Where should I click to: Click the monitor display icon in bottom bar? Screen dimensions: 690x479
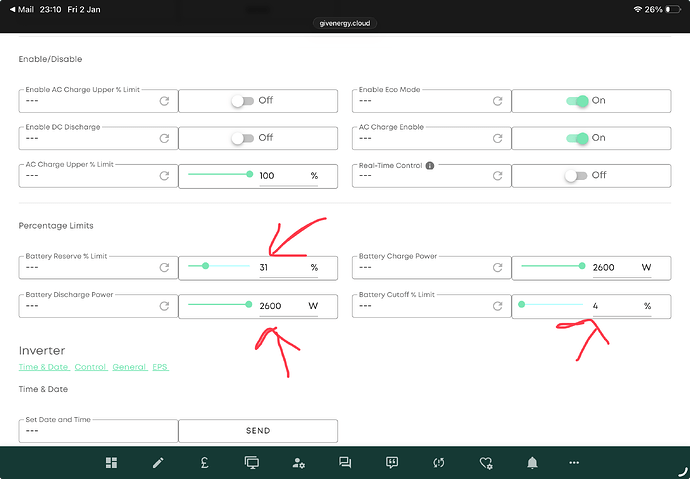pos(251,463)
